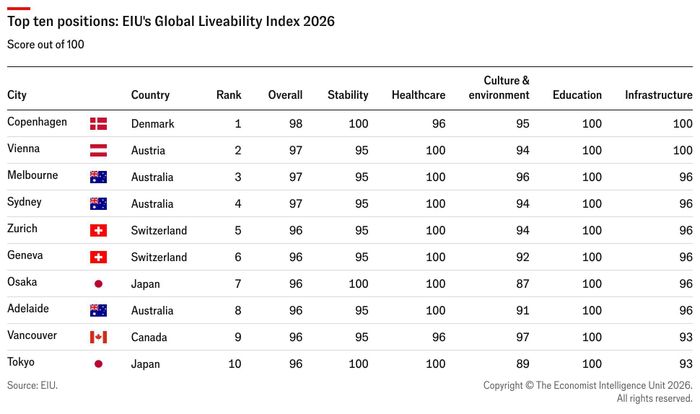Click the Austria flag icon beside Vienna
700x414 pixels.
98,151
